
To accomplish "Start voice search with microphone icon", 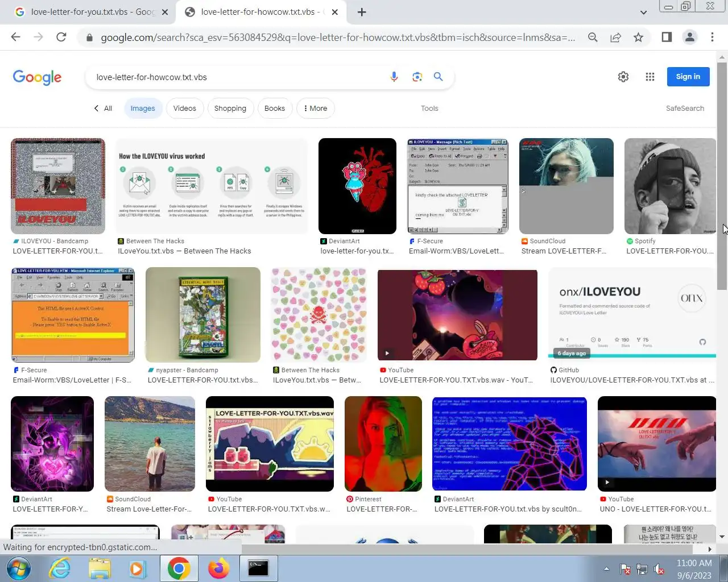I will (x=394, y=77).
